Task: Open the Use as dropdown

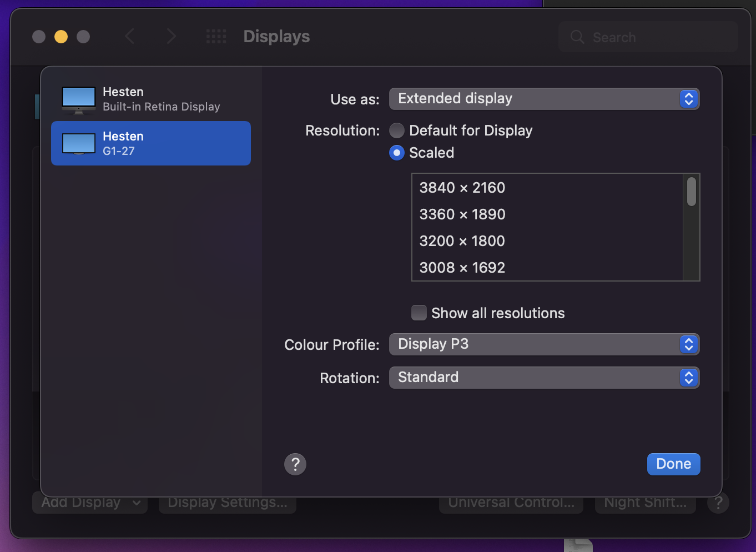Action: [544, 99]
